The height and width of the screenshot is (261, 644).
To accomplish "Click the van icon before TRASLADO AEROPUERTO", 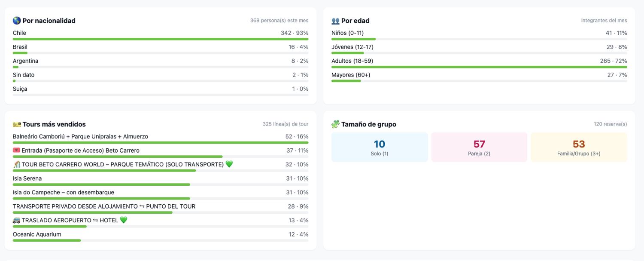I will point(17,220).
